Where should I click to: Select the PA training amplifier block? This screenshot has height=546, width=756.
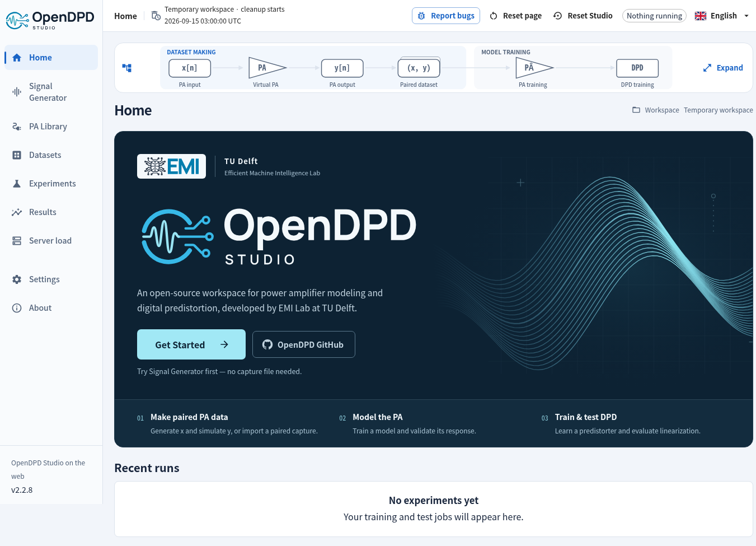click(534, 68)
